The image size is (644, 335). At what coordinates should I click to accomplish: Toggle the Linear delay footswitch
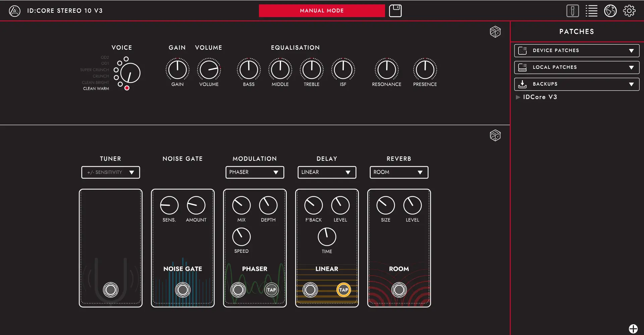310,290
